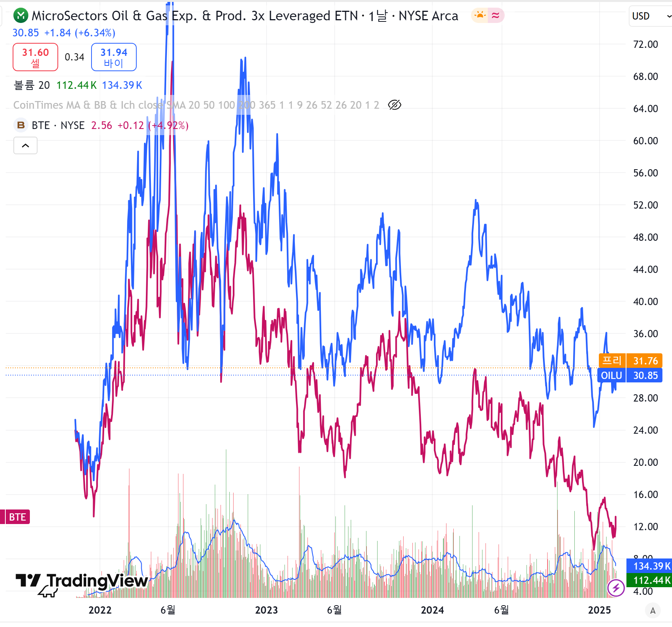Click the pink BTE tag on left edge
This screenshot has width=672, height=627.
pos(16,517)
